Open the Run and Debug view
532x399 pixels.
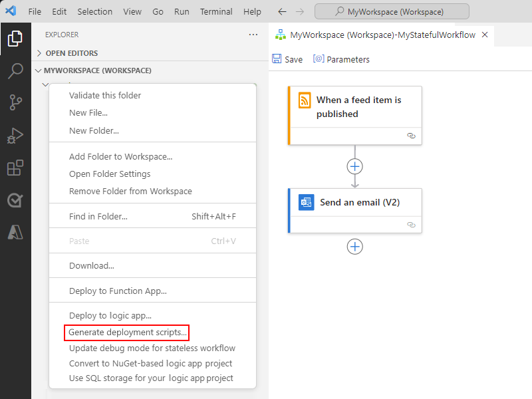16,135
